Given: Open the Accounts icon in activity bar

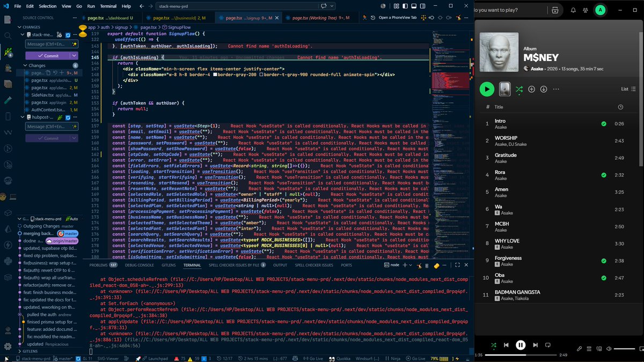Looking at the screenshot, I should [8, 330].
